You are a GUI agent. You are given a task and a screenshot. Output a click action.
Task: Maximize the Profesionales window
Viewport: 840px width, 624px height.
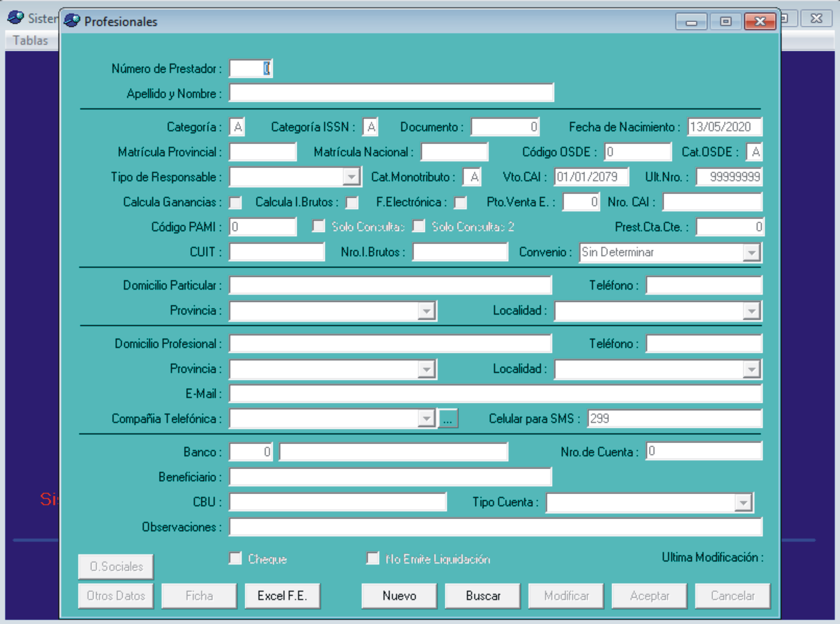click(726, 21)
